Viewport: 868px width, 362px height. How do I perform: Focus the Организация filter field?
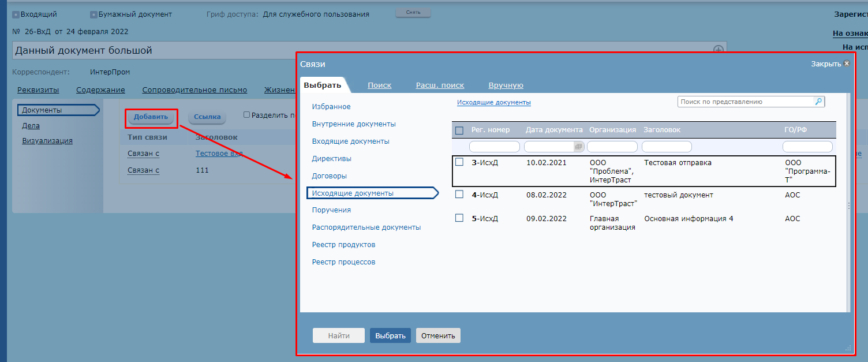pyautogui.click(x=612, y=147)
